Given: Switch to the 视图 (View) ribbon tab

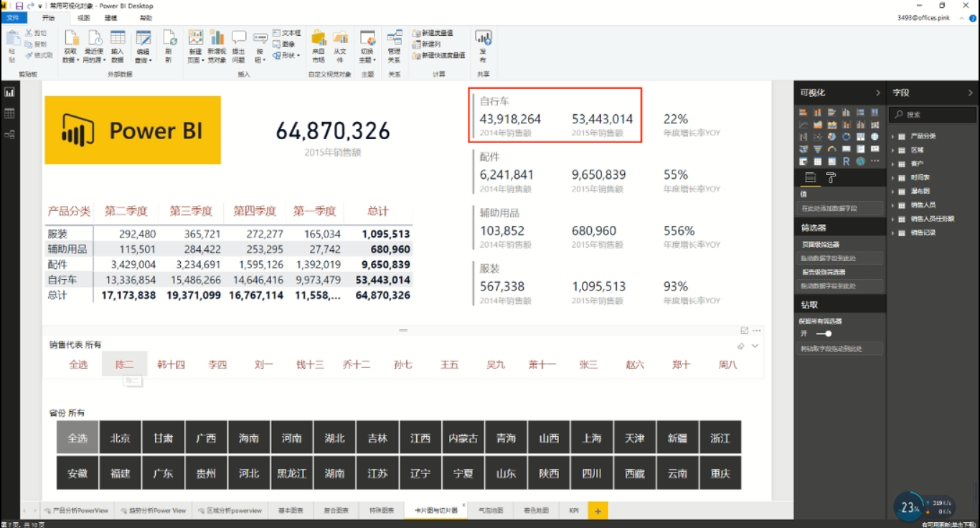Looking at the screenshot, I should click(84, 18).
